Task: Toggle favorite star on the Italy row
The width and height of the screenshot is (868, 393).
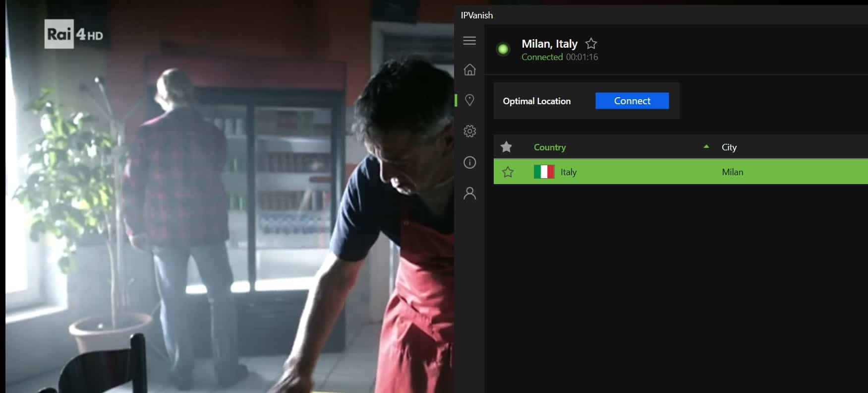Action: coord(508,172)
